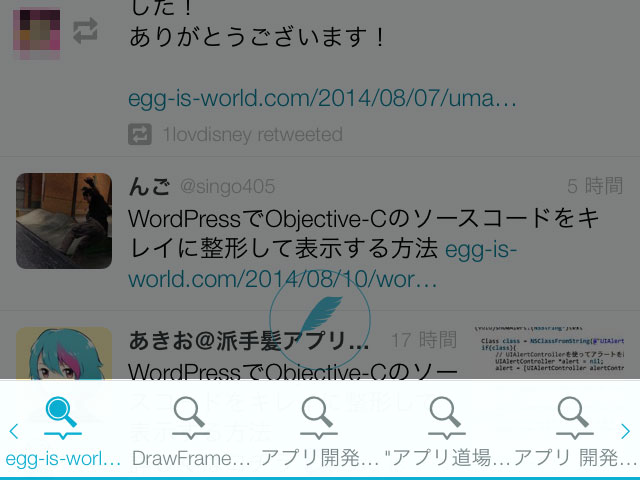Select the egg-is-worl… tab label
This screenshot has height=480, width=640.
(x=63, y=459)
